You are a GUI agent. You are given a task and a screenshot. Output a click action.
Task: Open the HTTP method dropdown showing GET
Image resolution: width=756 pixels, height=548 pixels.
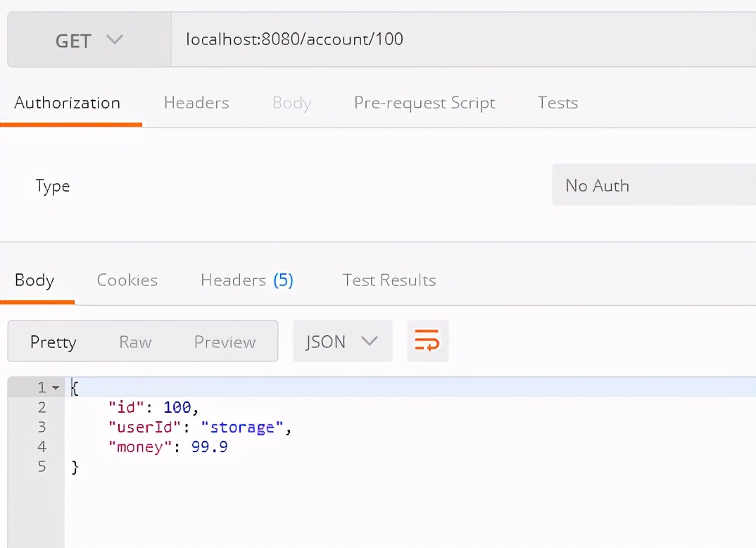tap(88, 40)
